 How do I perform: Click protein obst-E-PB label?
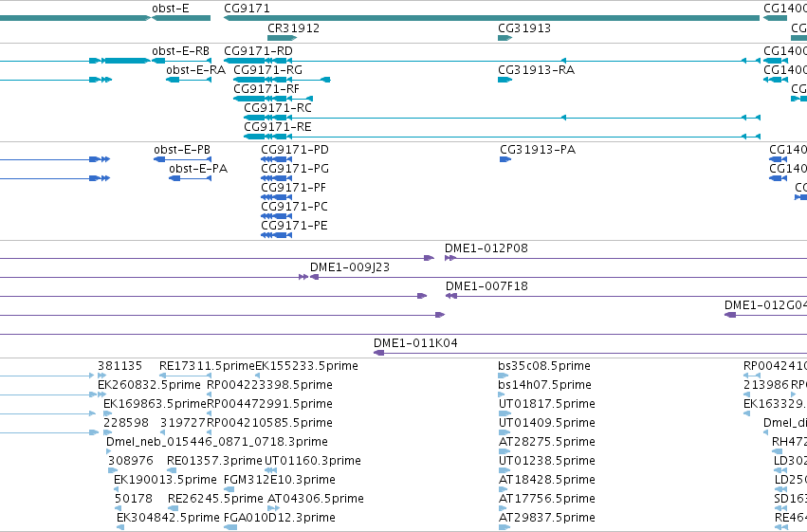182,150
